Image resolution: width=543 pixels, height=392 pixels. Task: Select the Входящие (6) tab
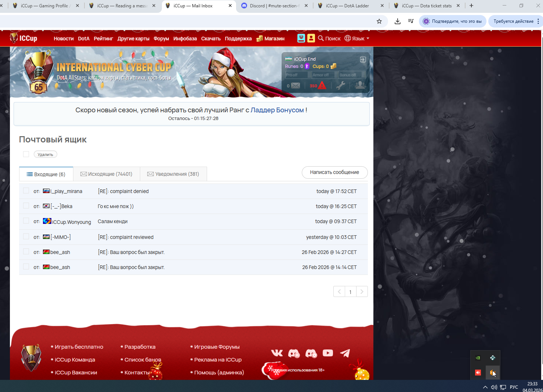point(46,174)
